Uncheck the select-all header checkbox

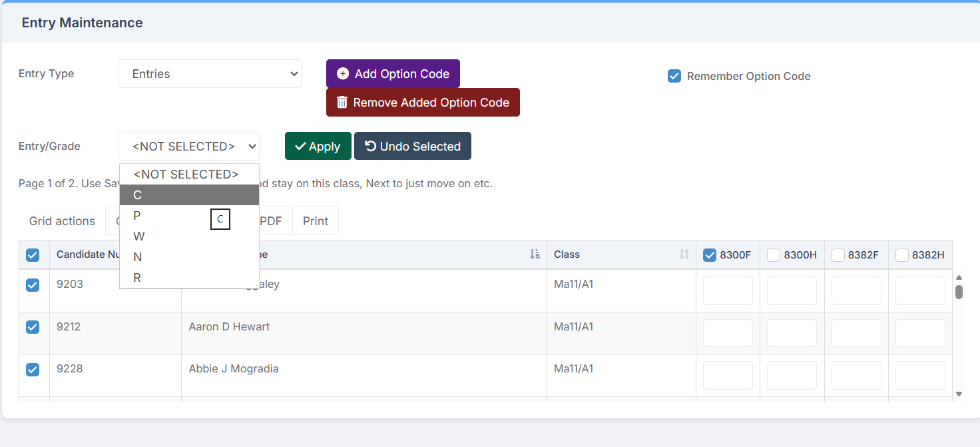pos(33,255)
